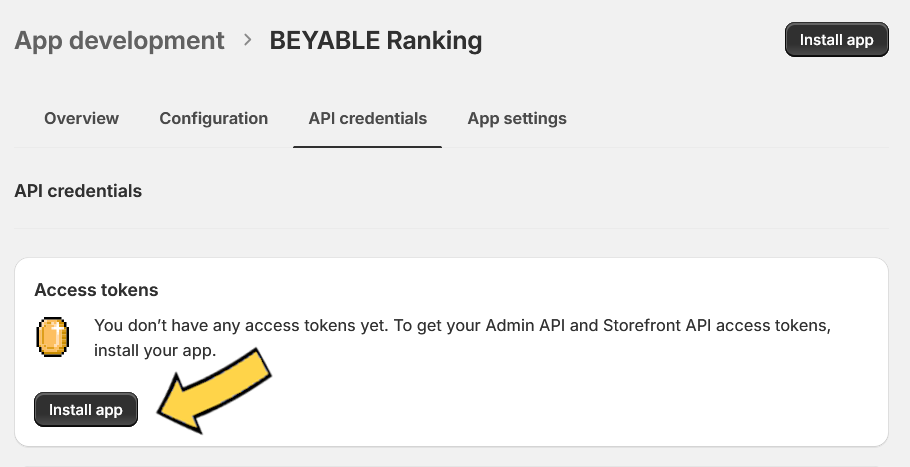The width and height of the screenshot is (910, 467).
Task: Click the gold coin token icon
Action: pyautogui.click(x=53, y=337)
